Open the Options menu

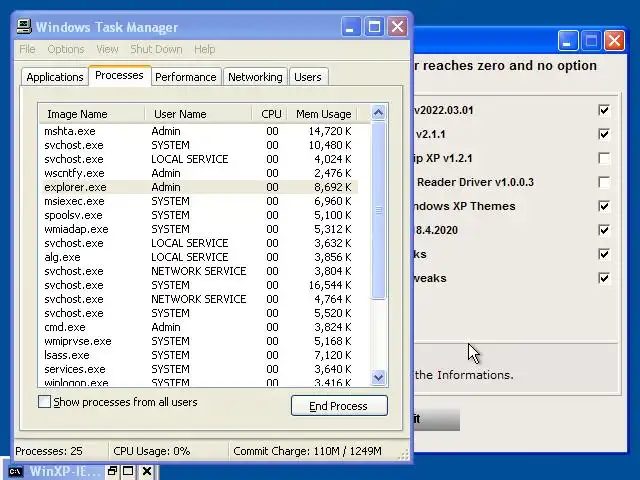pos(66,49)
